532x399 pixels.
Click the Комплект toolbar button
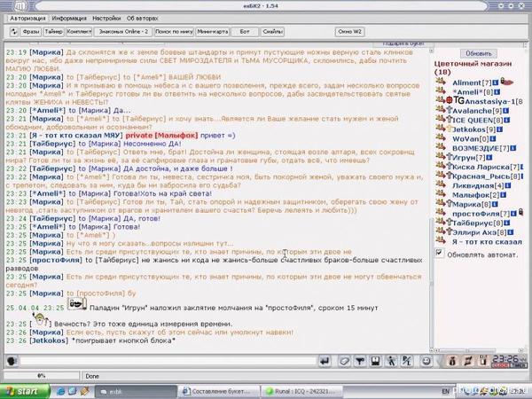pyautogui.click(x=79, y=32)
